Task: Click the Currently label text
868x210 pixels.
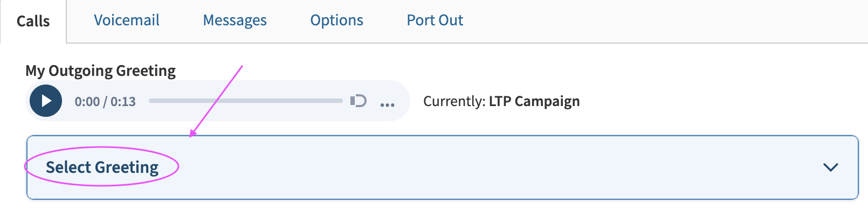Action: coord(454,101)
